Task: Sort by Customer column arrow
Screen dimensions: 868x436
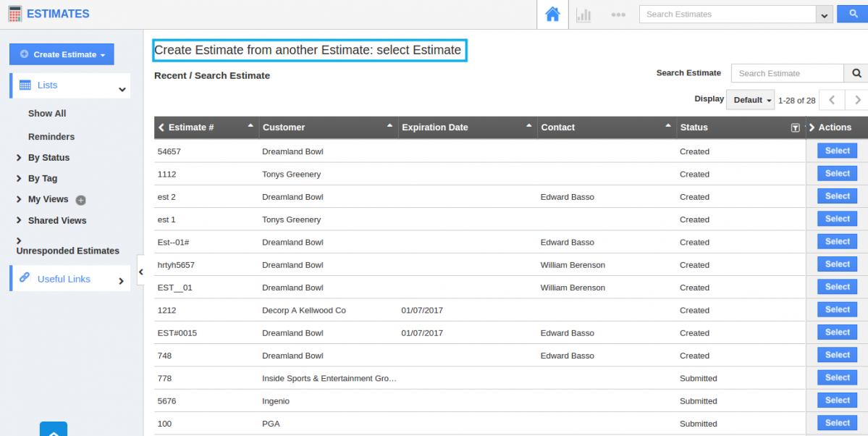Action: (x=389, y=126)
